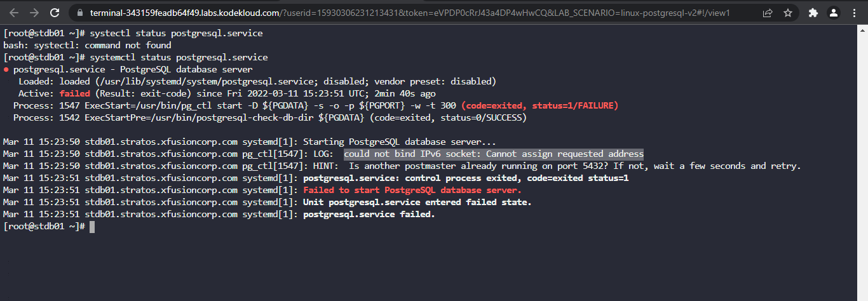The height and width of the screenshot is (301, 868).
Task: Open the Chrome profile avatar
Action: point(834,13)
